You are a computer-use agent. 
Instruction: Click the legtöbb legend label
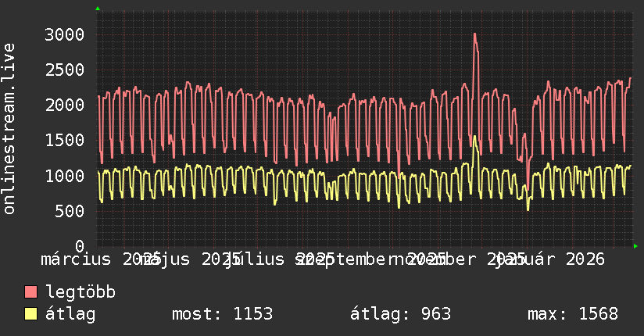pyautogui.click(x=80, y=292)
